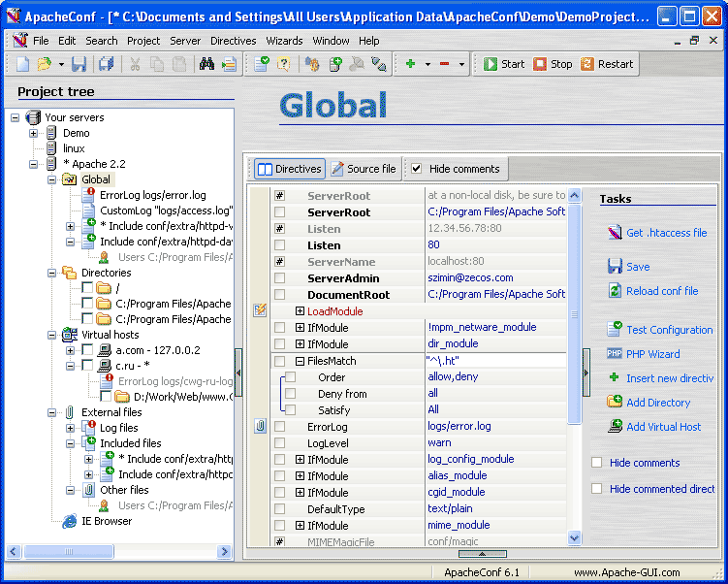The height and width of the screenshot is (584, 728).
Task: Expand the LoadModule directive group
Action: (301, 311)
